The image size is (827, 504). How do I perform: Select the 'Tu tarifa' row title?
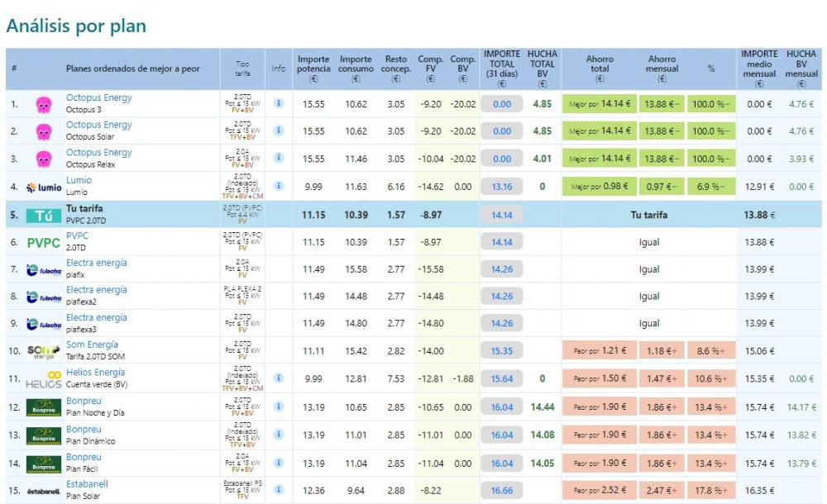tap(84, 208)
